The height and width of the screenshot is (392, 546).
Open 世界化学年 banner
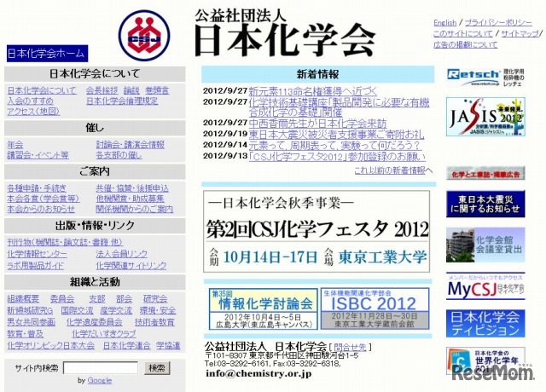485,360
